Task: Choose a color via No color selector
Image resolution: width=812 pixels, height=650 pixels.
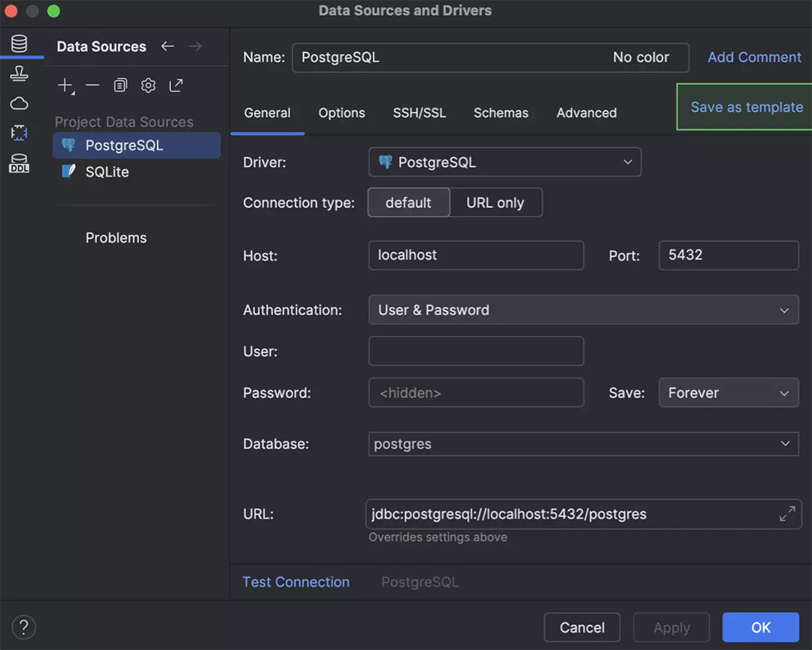Action: [641, 58]
